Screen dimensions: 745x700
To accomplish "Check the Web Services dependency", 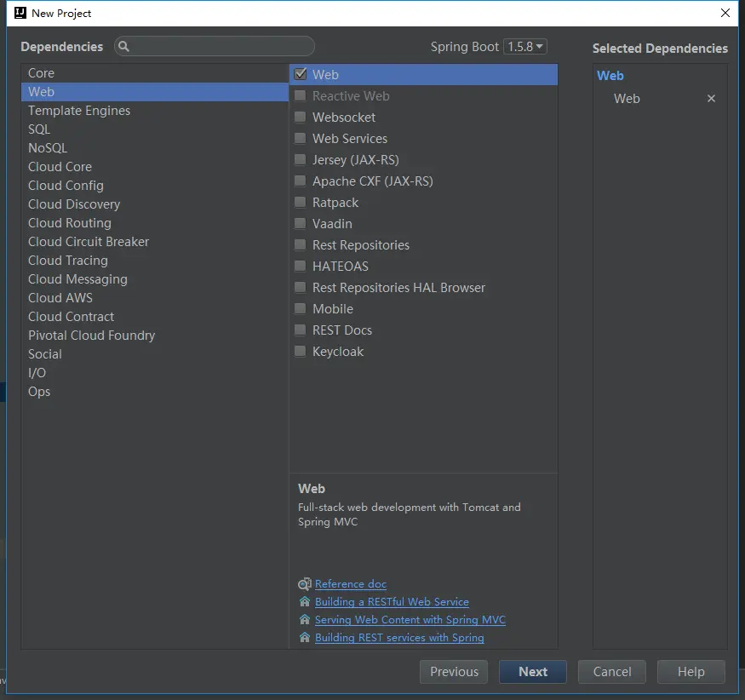I will (x=301, y=138).
